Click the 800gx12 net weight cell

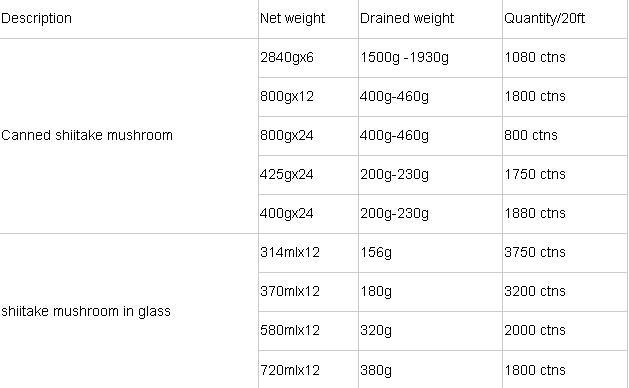point(308,97)
